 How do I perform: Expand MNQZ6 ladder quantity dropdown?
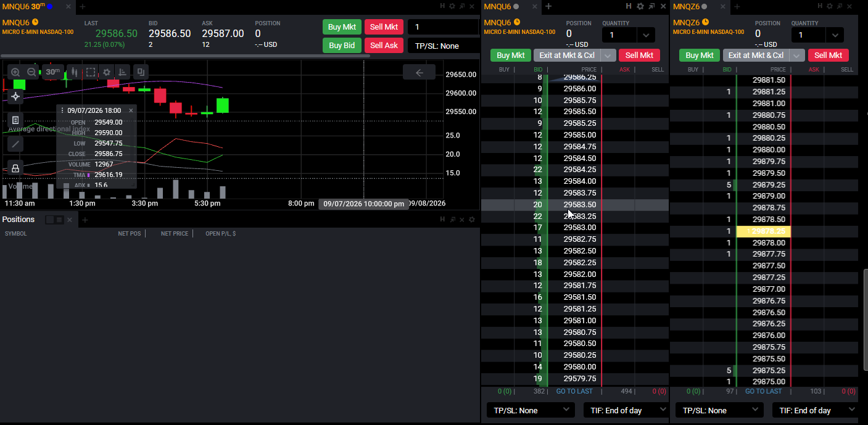tap(835, 35)
